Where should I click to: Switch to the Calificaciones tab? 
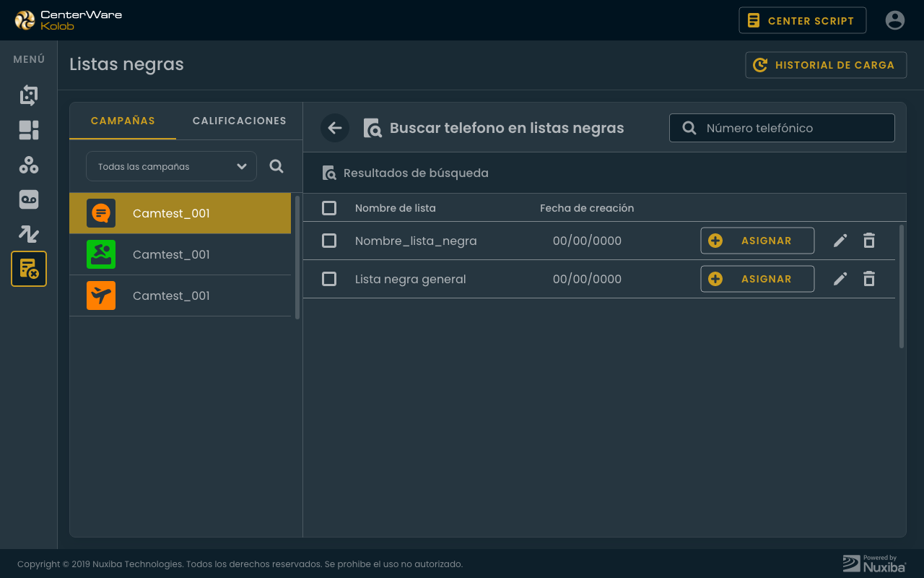pyautogui.click(x=239, y=121)
